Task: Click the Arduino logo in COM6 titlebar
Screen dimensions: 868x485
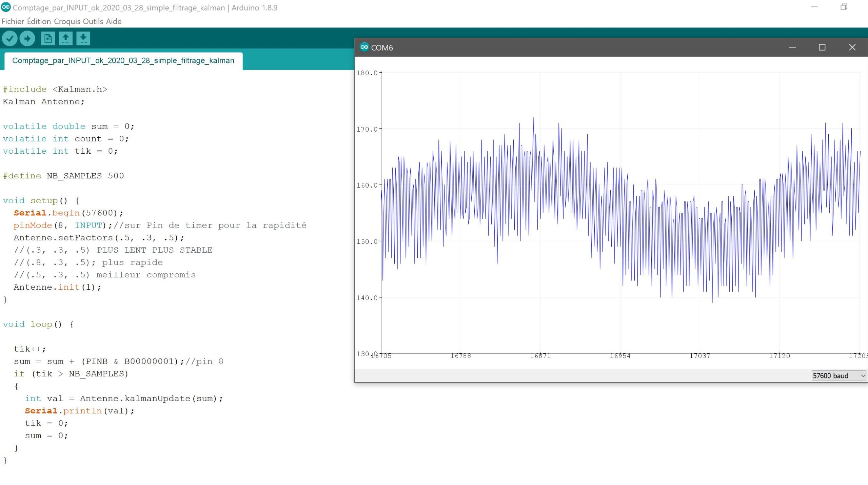Action: (364, 47)
